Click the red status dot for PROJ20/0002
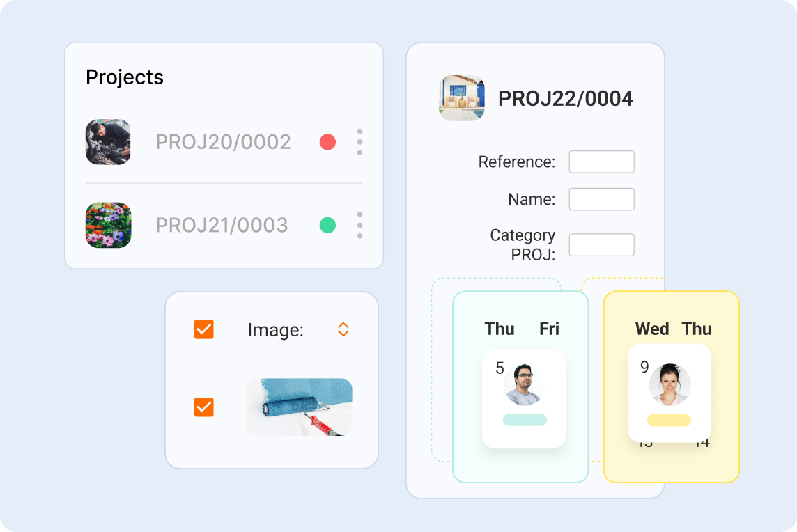Screen dimensions: 797x532 pos(327,142)
